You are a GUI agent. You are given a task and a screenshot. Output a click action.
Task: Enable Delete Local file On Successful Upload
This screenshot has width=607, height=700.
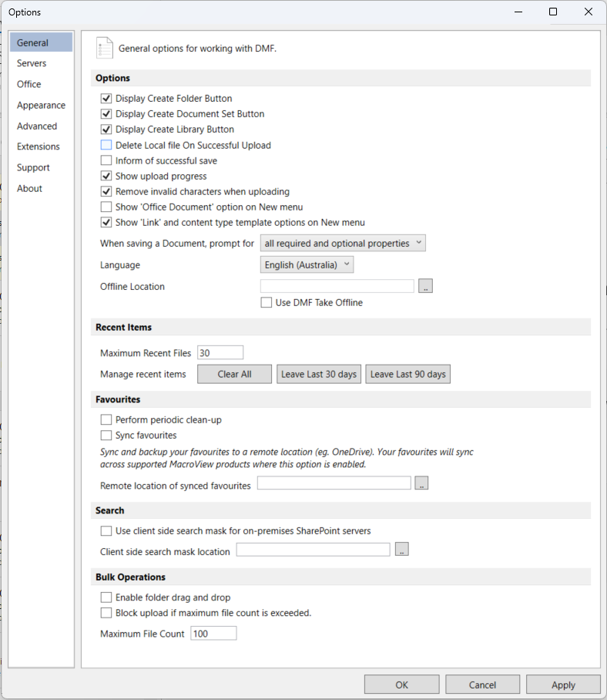coord(106,145)
